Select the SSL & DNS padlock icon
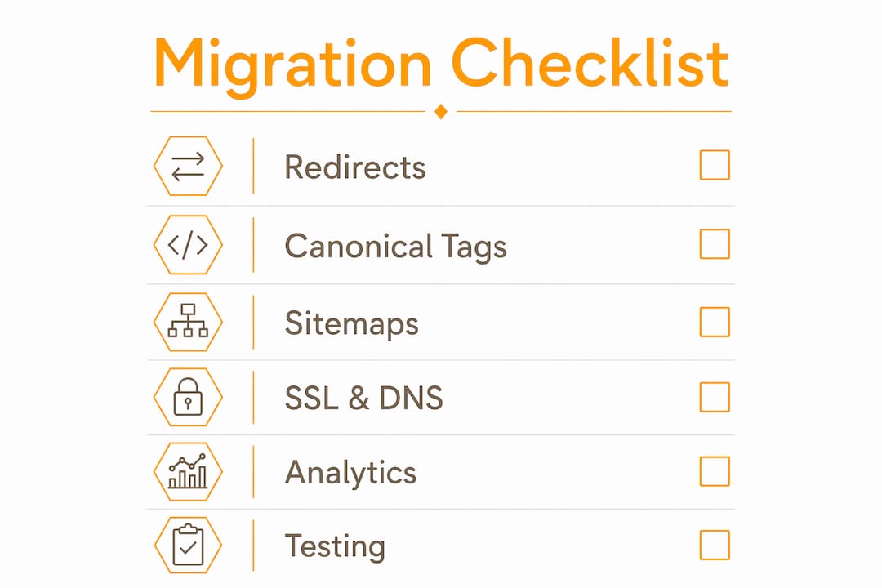Viewport: 882px width, 588px height. coord(188,397)
